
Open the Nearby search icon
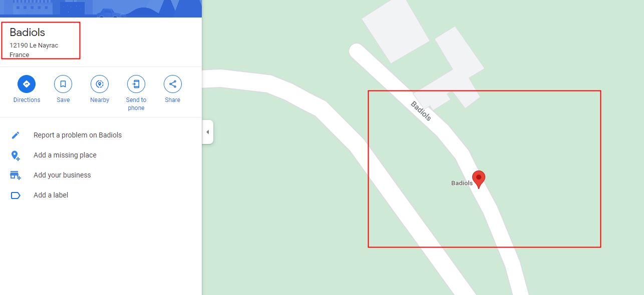tap(100, 84)
